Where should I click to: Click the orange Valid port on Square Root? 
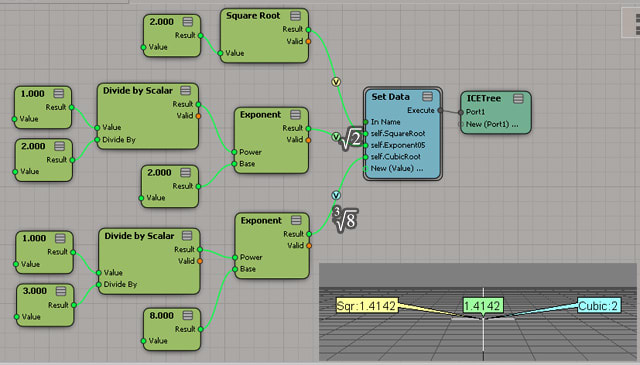pos(309,41)
